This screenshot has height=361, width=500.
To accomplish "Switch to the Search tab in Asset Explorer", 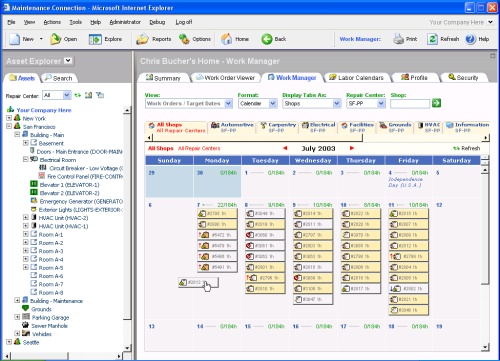I will tap(59, 78).
